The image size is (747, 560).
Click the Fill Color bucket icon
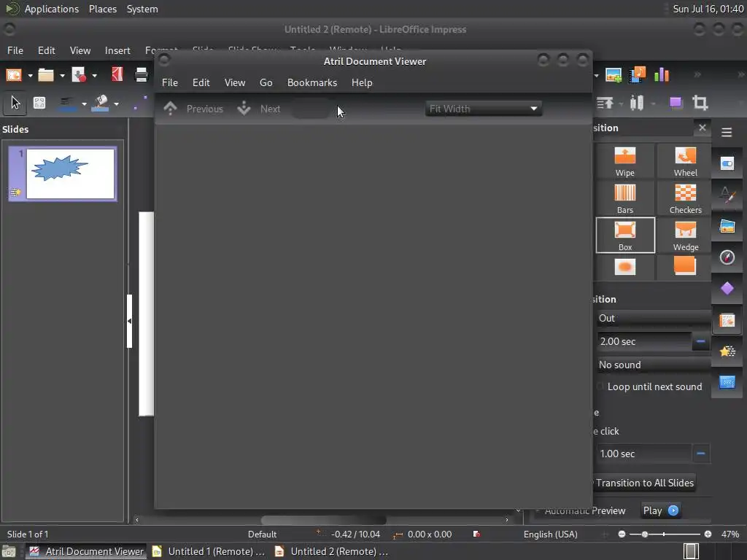coord(100,104)
